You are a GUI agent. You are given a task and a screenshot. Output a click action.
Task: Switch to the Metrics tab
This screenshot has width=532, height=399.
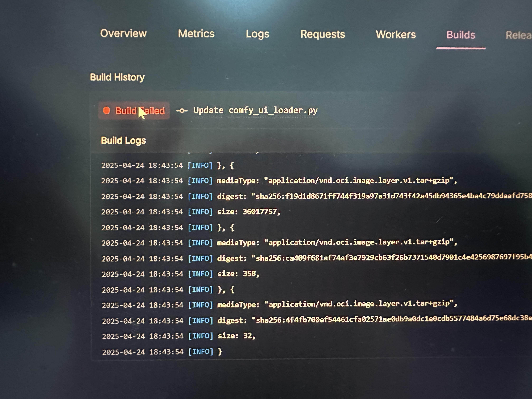196,34
